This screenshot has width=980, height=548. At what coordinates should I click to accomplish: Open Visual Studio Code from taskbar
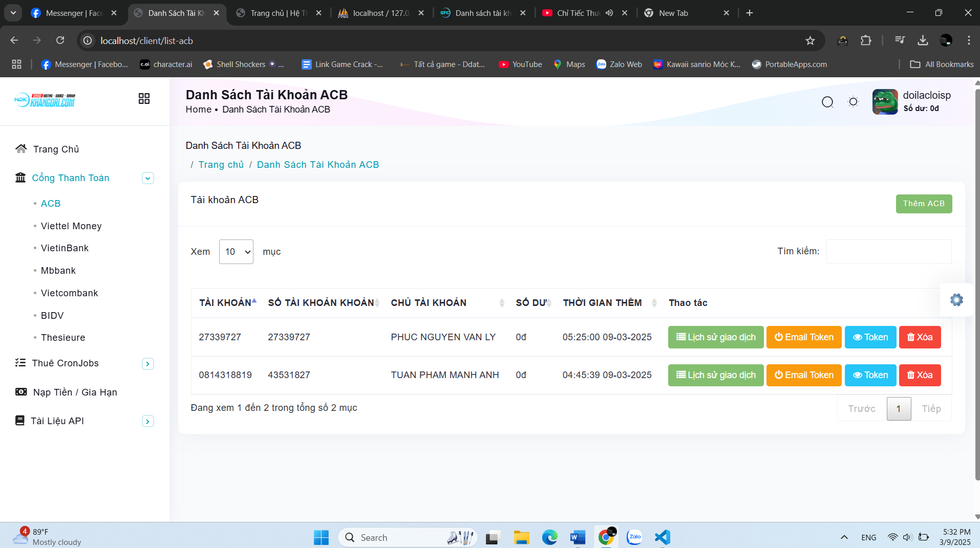click(662, 537)
